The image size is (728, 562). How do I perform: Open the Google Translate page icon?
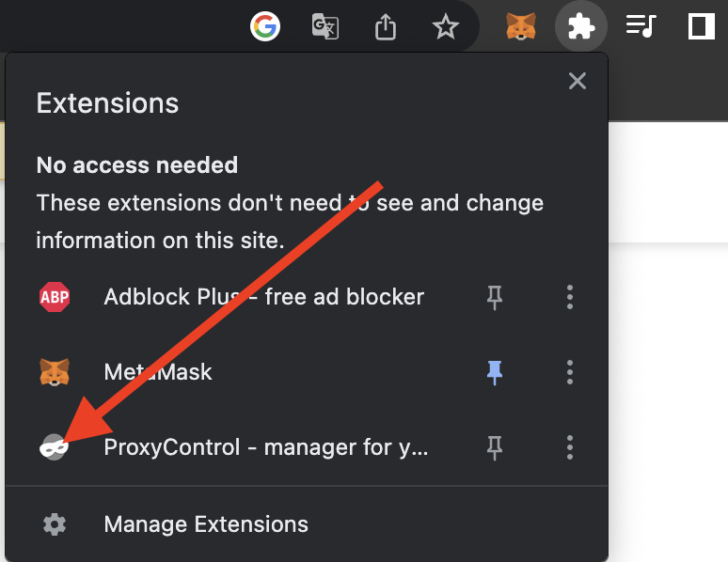tap(325, 26)
